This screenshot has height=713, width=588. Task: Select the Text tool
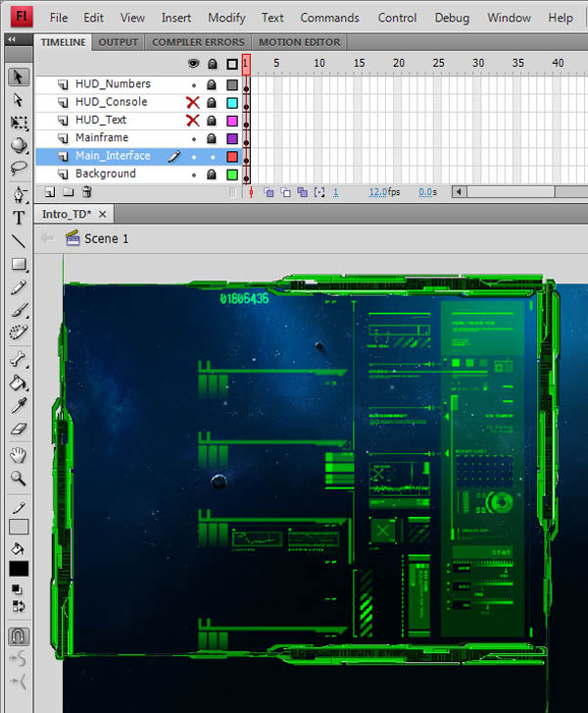click(x=19, y=218)
